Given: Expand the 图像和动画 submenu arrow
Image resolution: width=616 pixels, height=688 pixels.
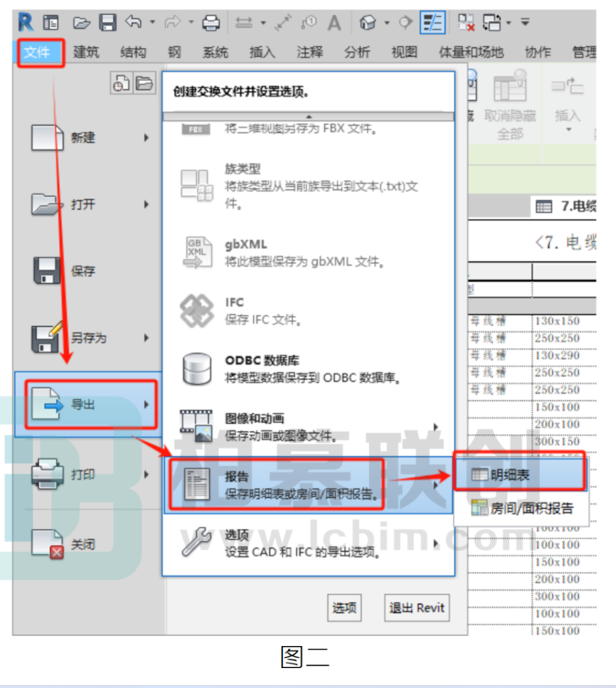Looking at the screenshot, I should [x=435, y=427].
